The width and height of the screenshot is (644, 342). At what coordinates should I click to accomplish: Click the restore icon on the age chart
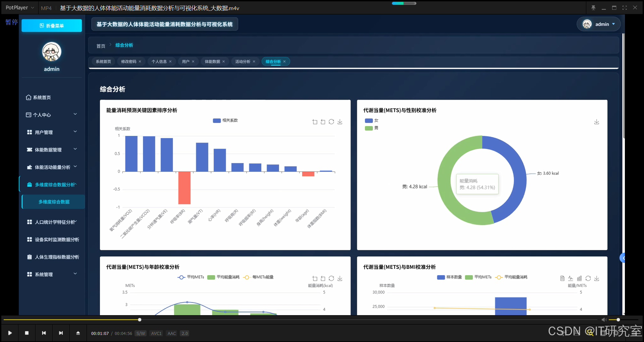(331, 279)
